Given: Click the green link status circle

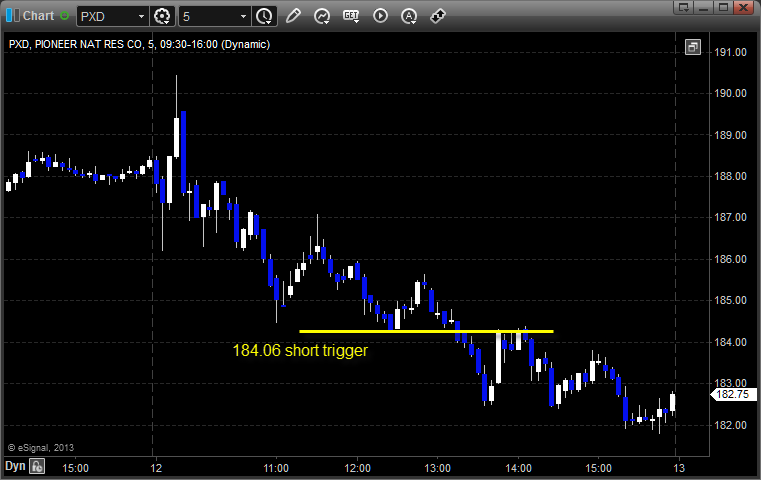Looking at the screenshot, I should (64, 16).
